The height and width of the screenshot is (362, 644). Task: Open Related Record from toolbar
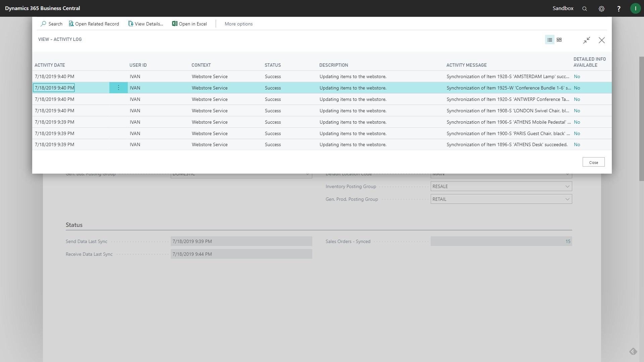[x=94, y=24]
